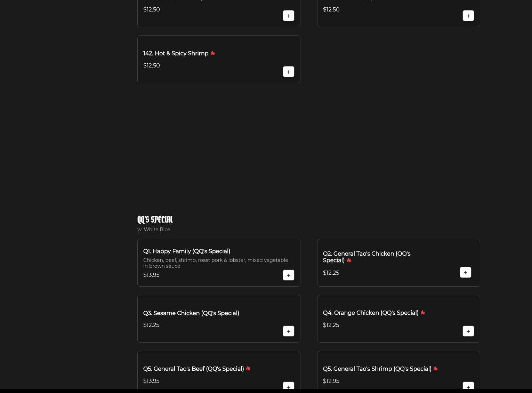Click the $12.25 price of Q4. Orange Chicken
The width and height of the screenshot is (532, 393).
(x=331, y=325)
